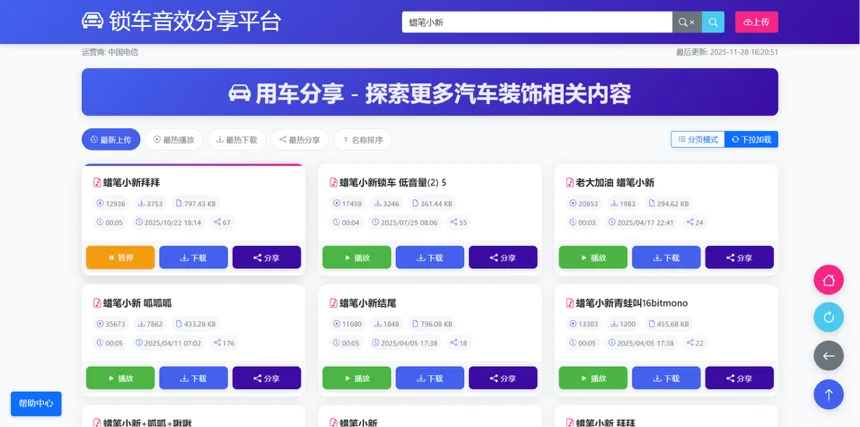
Task: Switch to 分页模式 pagination mode
Action: pos(697,140)
